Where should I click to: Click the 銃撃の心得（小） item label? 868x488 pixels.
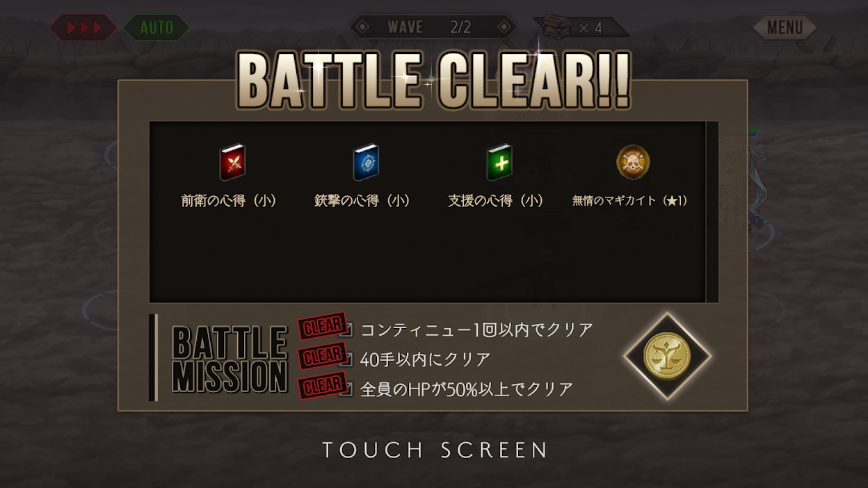[363, 201]
